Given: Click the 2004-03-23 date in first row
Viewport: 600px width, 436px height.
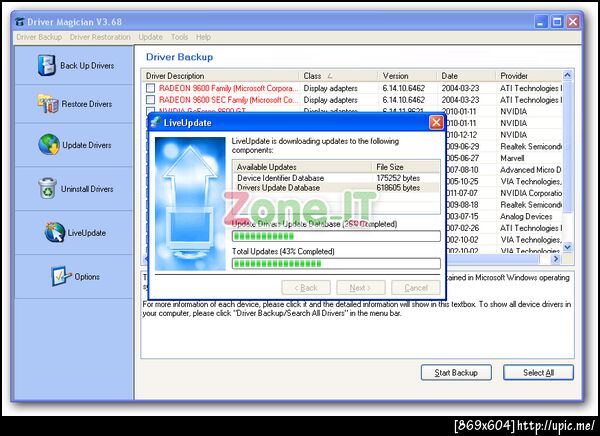Looking at the screenshot, I should [460, 88].
